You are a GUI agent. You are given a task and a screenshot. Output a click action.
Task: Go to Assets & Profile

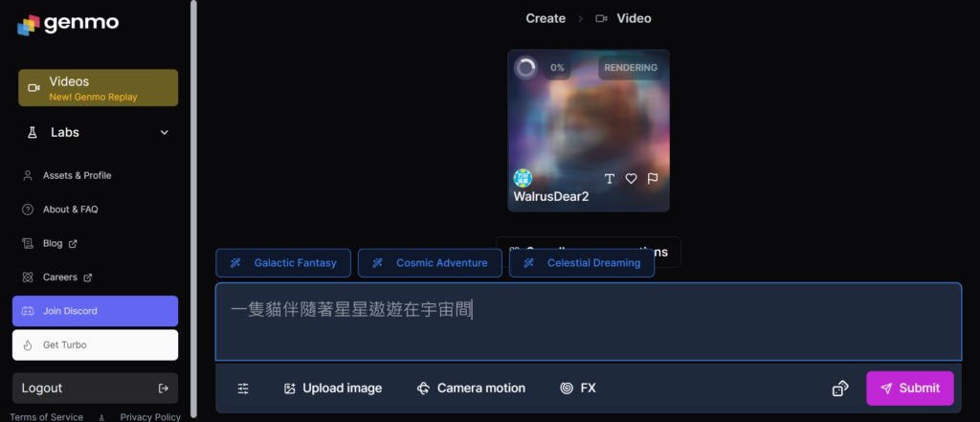pos(77,176)
